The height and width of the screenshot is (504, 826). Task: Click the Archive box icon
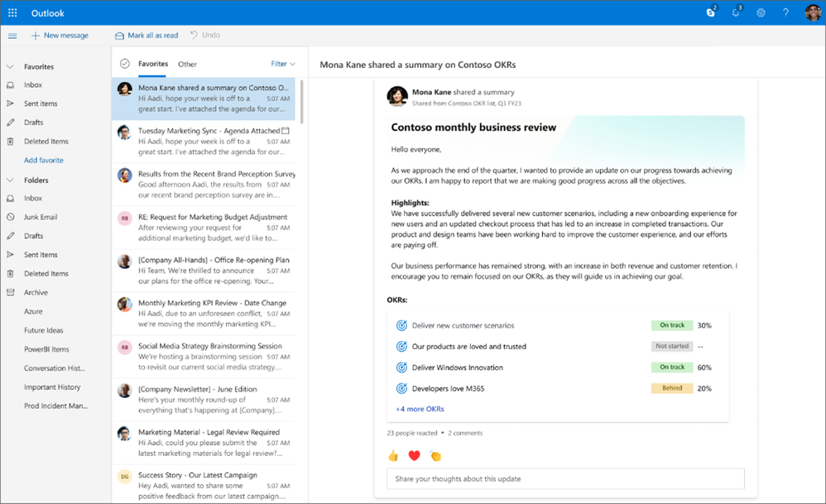click(x=10, y=292)
